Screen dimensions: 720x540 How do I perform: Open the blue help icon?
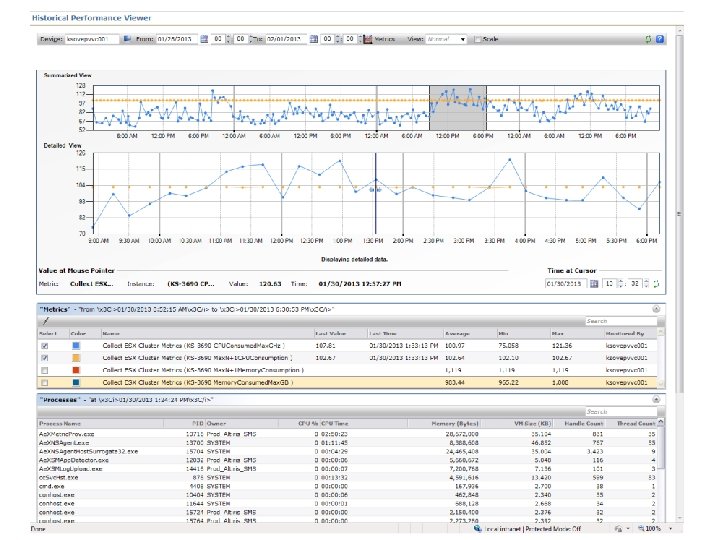coord(659,39)
